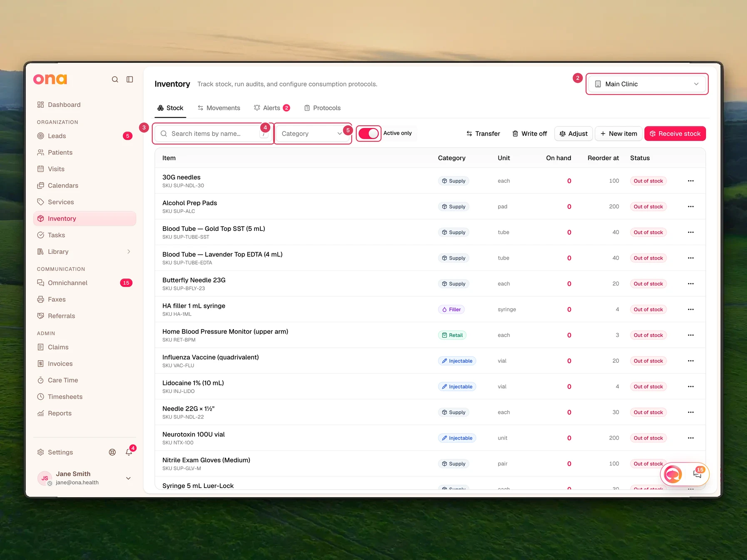747x560 pixels.
Task: Open row menu for Influenza Vaccine
Action: [691, 361]
